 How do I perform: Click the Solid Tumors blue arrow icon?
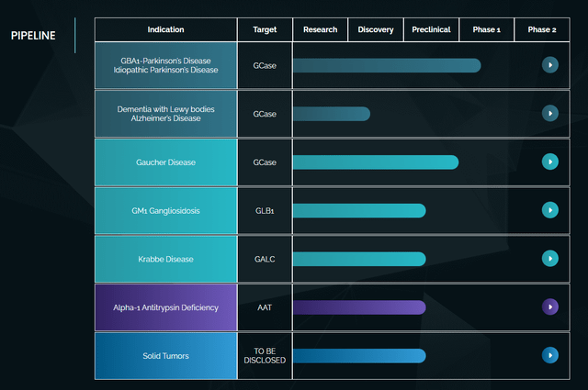tap(549, 355)
